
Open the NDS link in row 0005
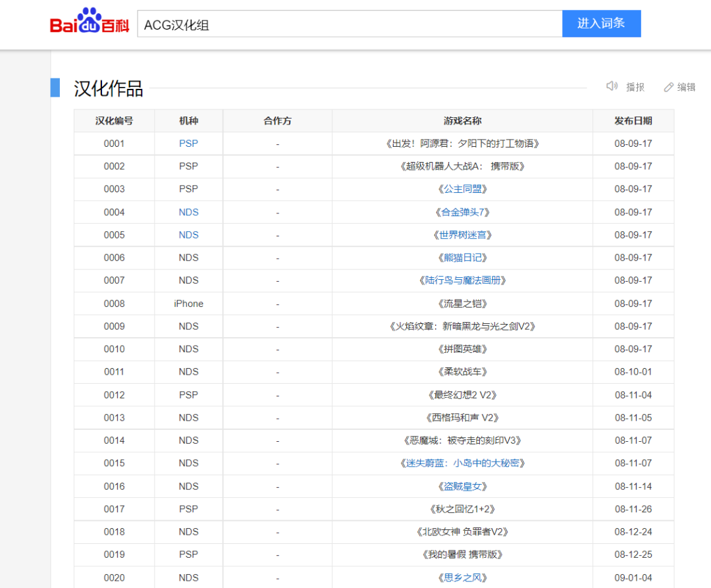pyautogui.click(x=188, y=235)
